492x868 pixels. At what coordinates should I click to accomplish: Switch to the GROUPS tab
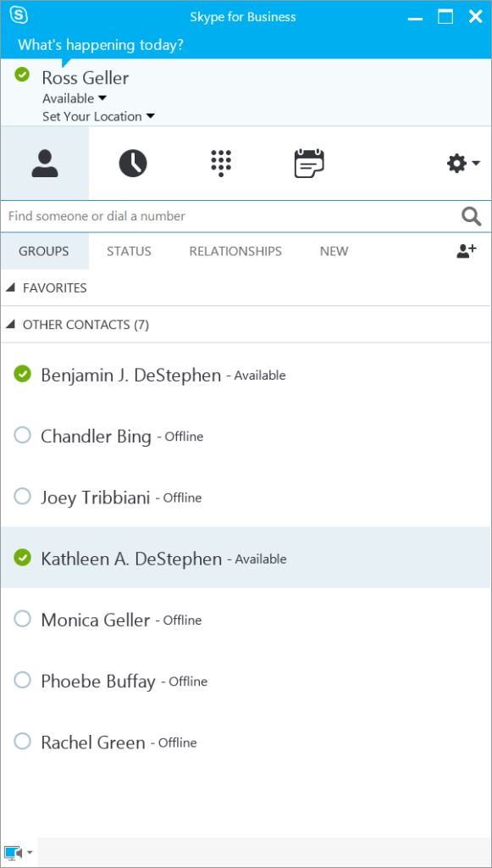(44, 251)
